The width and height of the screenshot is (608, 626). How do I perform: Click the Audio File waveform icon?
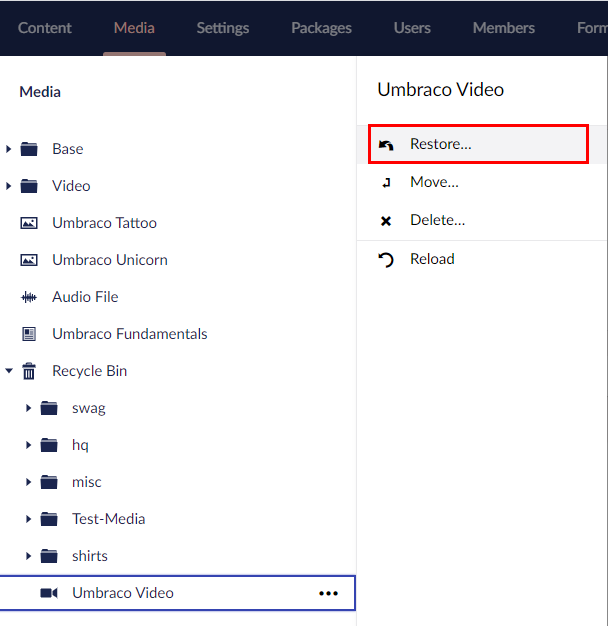click(x=29, y=297)
